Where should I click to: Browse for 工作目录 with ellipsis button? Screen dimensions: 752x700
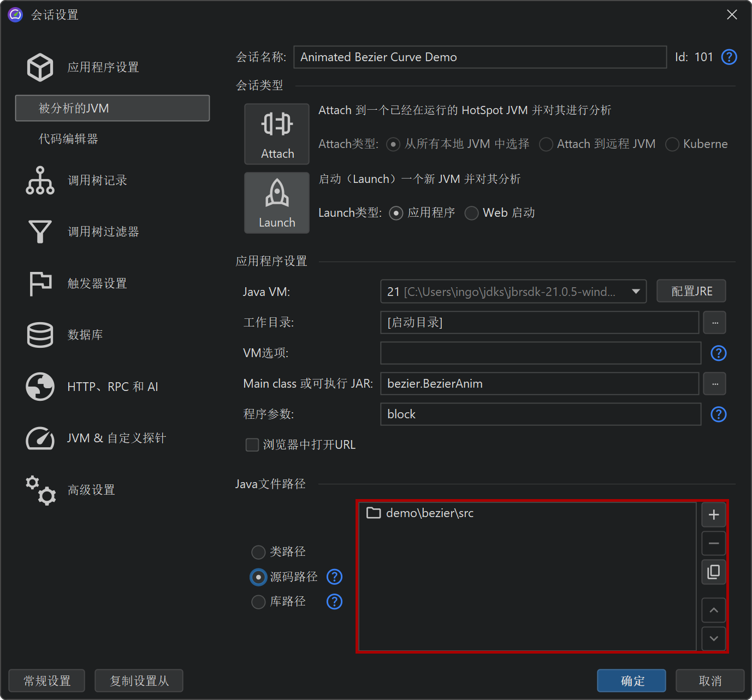[x=714, y=323]
